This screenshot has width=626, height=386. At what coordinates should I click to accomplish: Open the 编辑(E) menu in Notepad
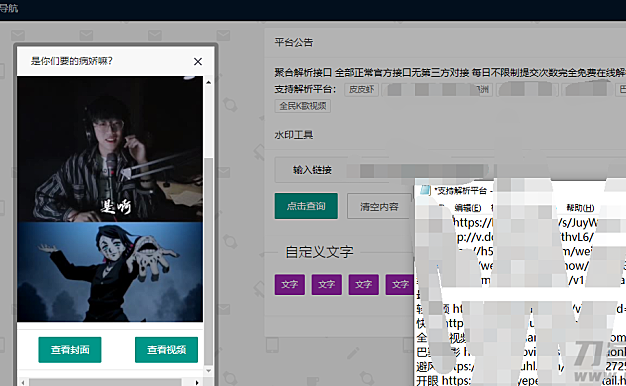click(x=468, y=208)
